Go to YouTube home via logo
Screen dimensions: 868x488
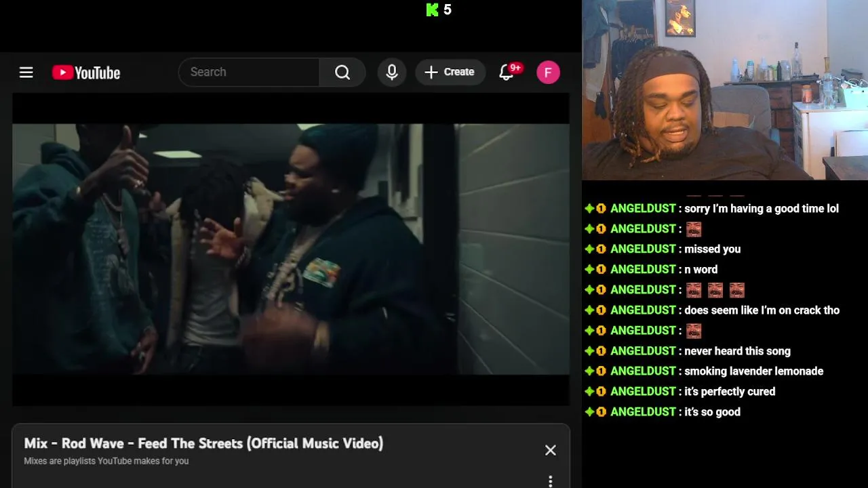pyautogui.click(x=86, y=73)
